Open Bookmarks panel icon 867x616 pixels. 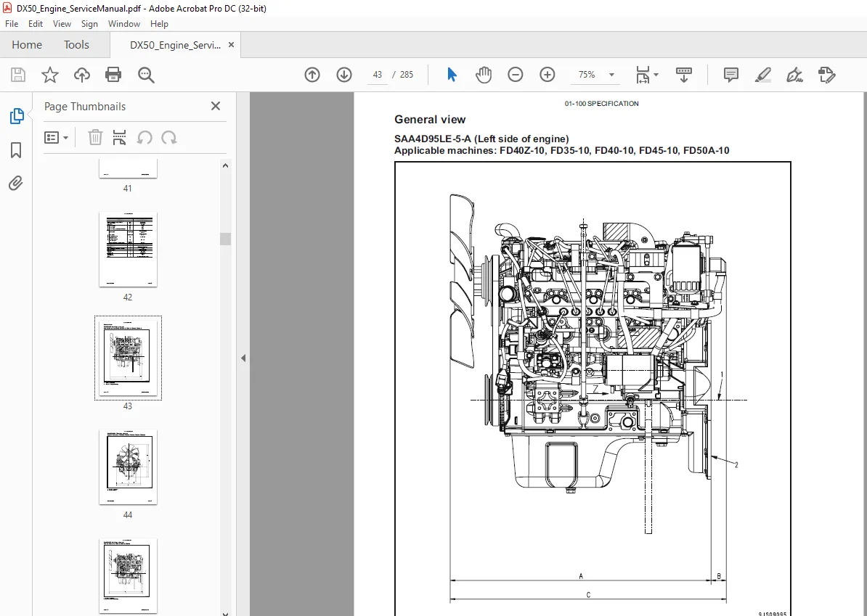click(16, 149)
